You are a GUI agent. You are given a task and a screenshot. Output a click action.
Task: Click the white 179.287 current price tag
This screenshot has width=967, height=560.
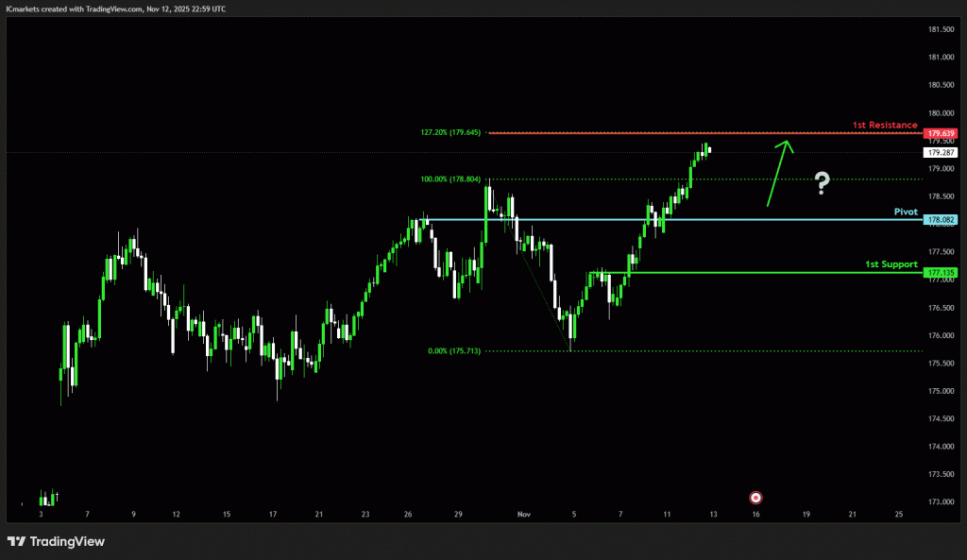pyautogui.click(x=940, y=152)
